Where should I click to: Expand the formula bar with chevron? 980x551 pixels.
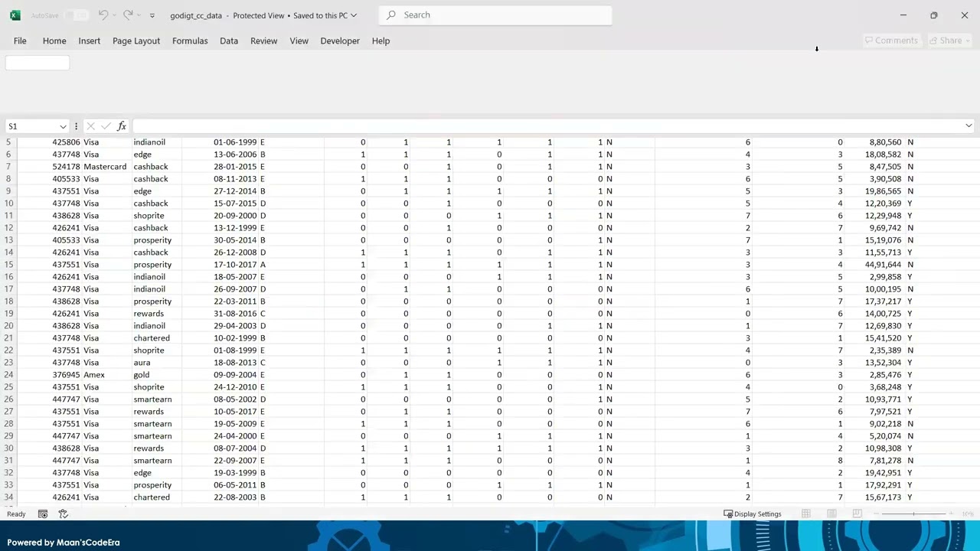[x=969, y=126]
